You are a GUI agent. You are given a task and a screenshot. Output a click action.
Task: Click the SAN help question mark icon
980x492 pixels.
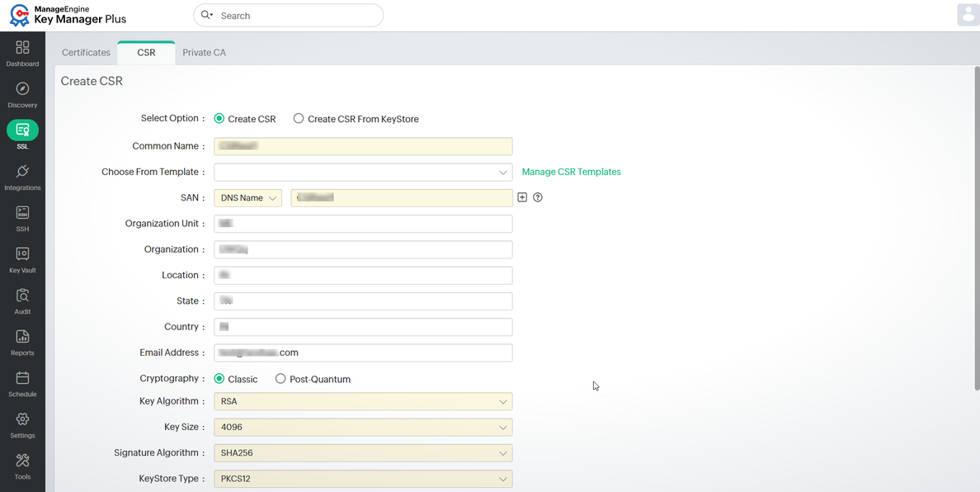(538, 197)
